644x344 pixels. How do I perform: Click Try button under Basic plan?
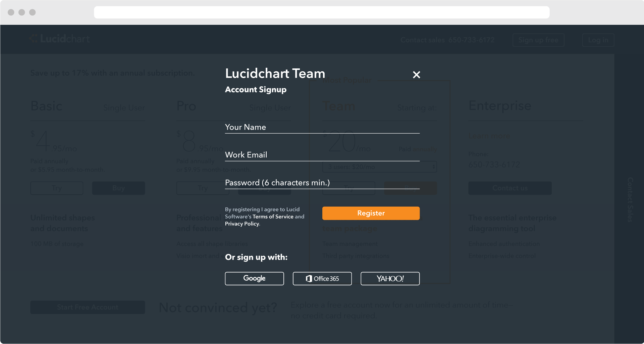[57, 188]
